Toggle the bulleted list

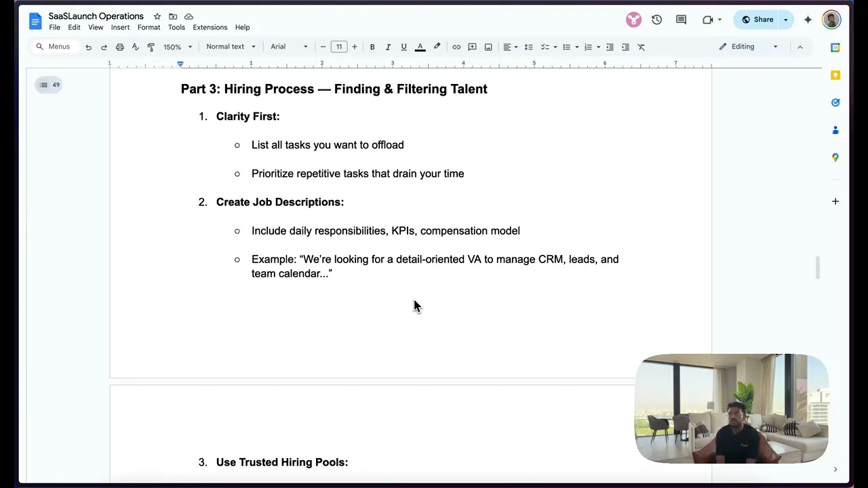coord(566,47)
